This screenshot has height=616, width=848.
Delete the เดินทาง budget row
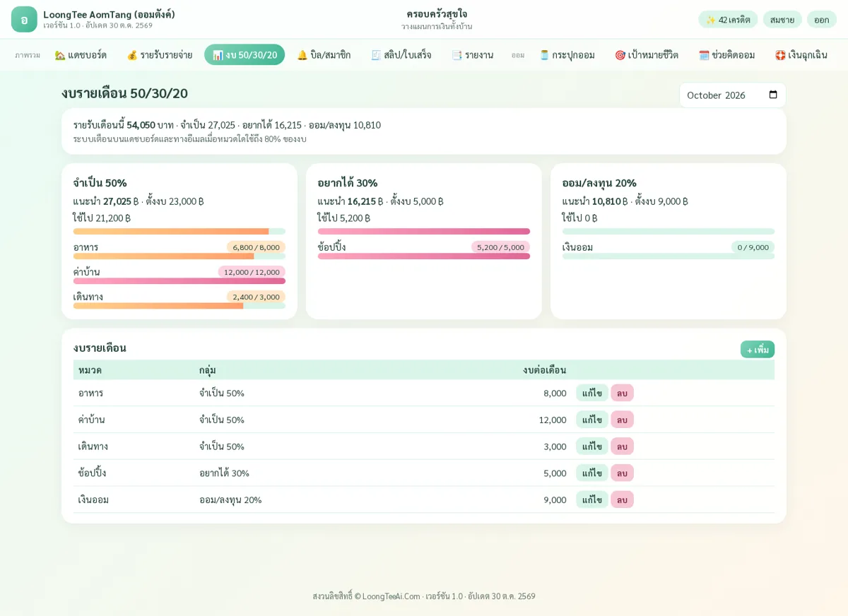tap(622, 446)
